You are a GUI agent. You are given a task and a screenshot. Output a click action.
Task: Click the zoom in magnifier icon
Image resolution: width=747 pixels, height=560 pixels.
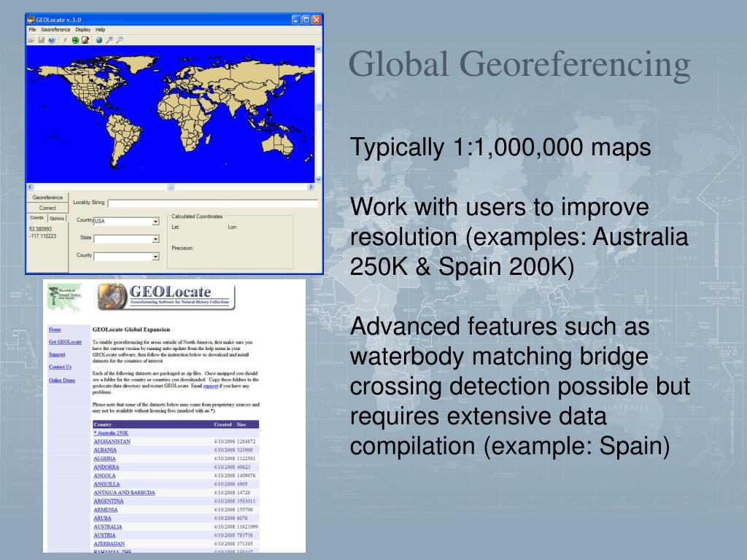(109, 41)
